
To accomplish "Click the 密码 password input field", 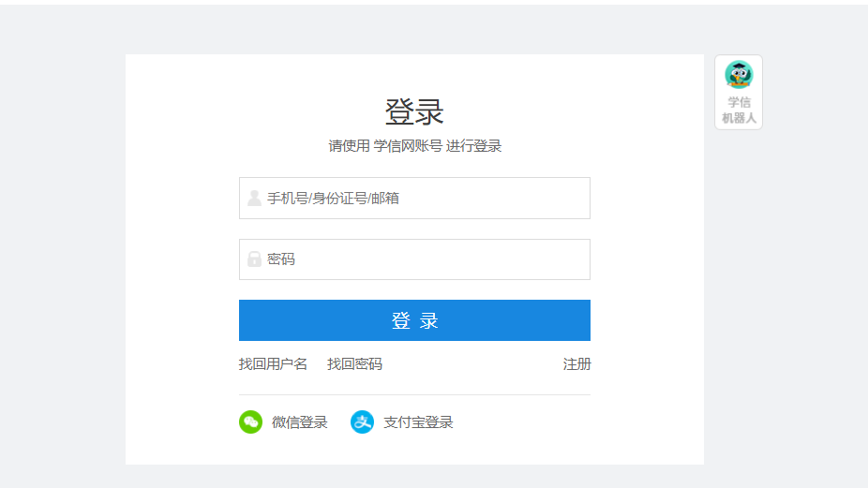I will tap(414, 259).
